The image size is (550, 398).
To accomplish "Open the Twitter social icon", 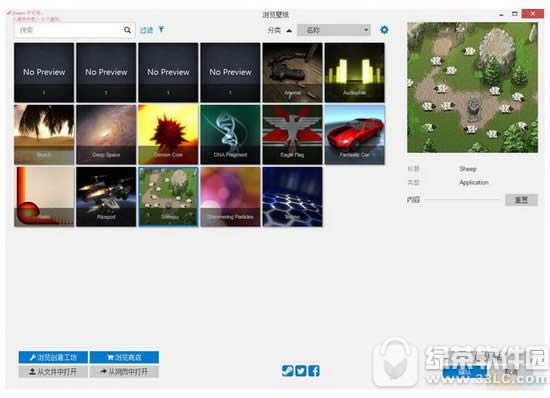I will pyautogui.click(x=301, y=370).
